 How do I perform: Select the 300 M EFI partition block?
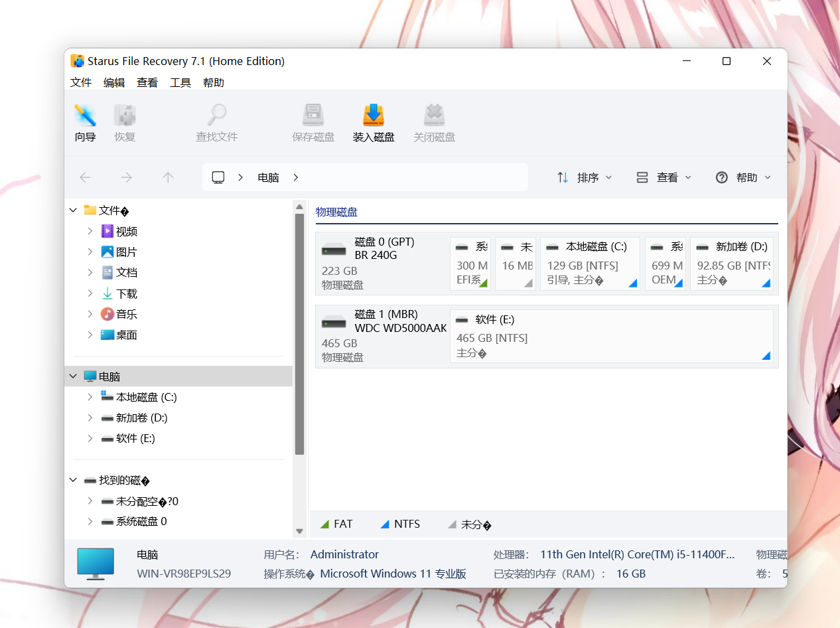470,264
